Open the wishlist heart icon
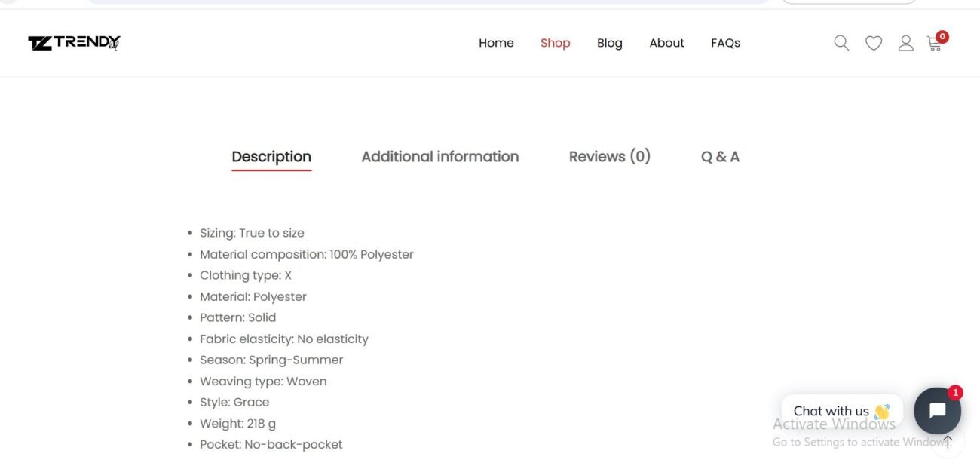 (x=874, y=44)
